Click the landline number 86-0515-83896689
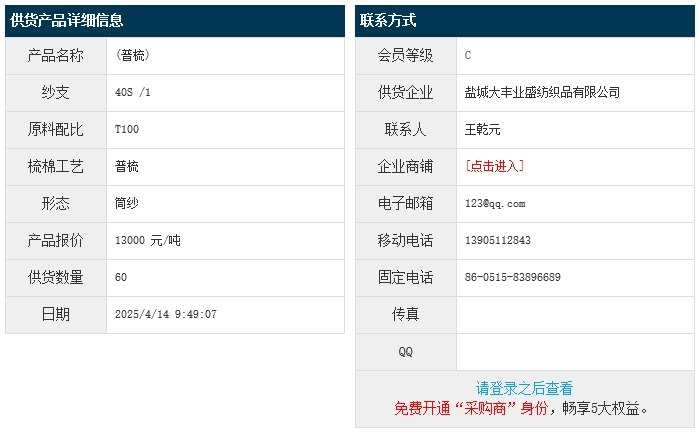 tap(512, 277)
